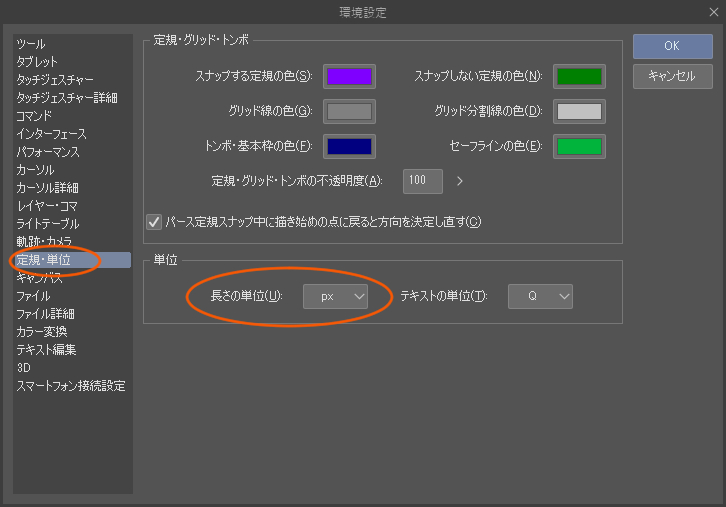Select the 3D settings category
The width and height of the screenshot is (726, 507).
click(x=24, y=368)
